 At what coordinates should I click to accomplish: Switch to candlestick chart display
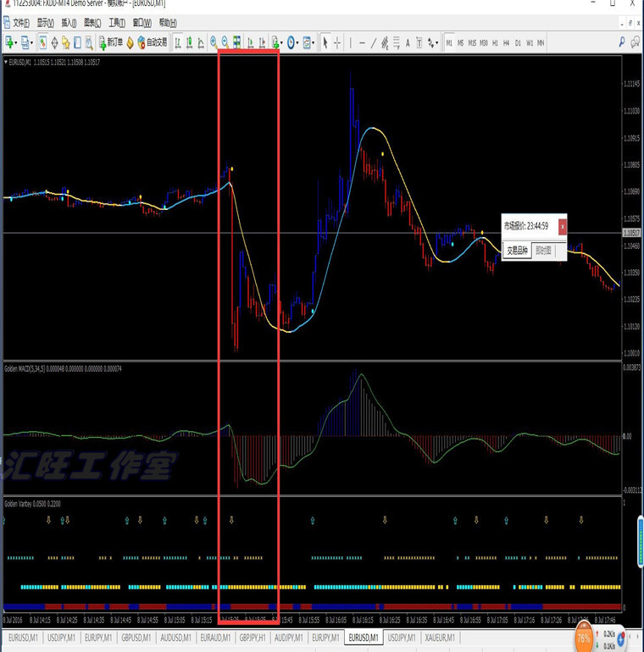[x=189, y=42]
